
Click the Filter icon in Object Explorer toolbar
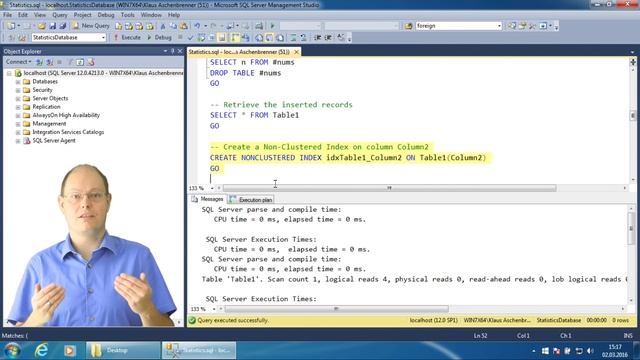pos(70,62)
